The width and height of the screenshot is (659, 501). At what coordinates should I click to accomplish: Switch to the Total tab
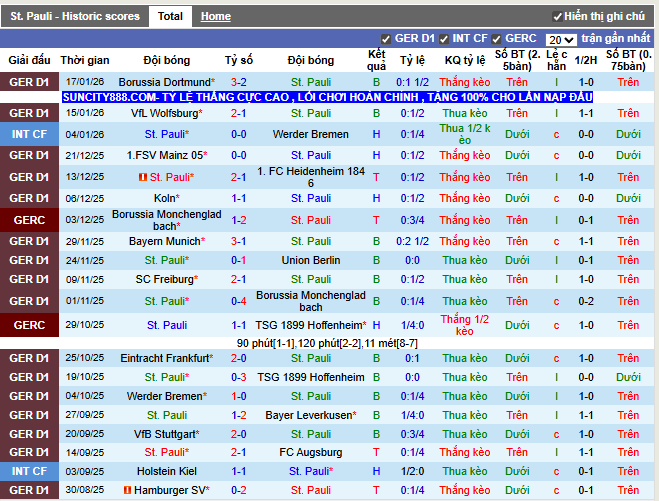click(x=170, y=16)
